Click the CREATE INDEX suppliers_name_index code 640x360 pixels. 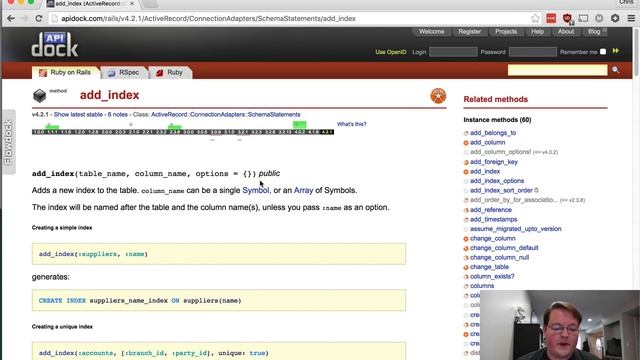[219, 300]
